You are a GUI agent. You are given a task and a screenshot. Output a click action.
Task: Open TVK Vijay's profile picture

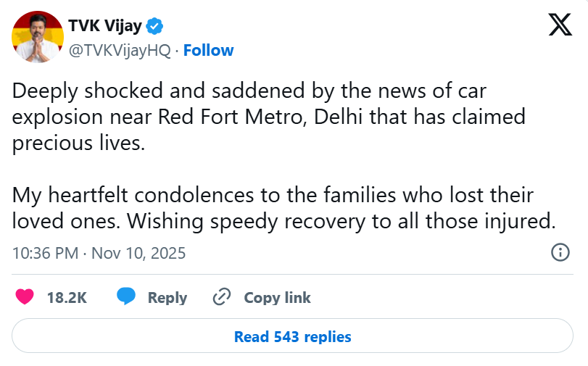(x=36, y=38)
